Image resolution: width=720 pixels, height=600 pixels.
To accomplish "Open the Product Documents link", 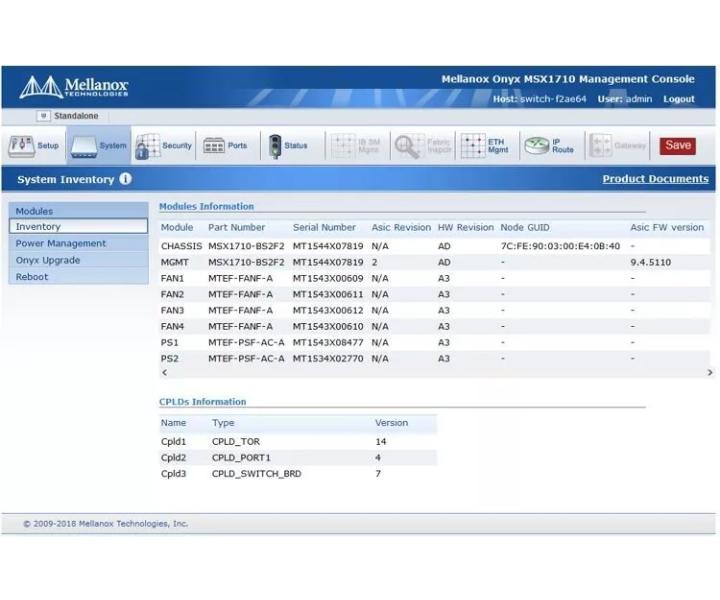I will tap(655, 179).
